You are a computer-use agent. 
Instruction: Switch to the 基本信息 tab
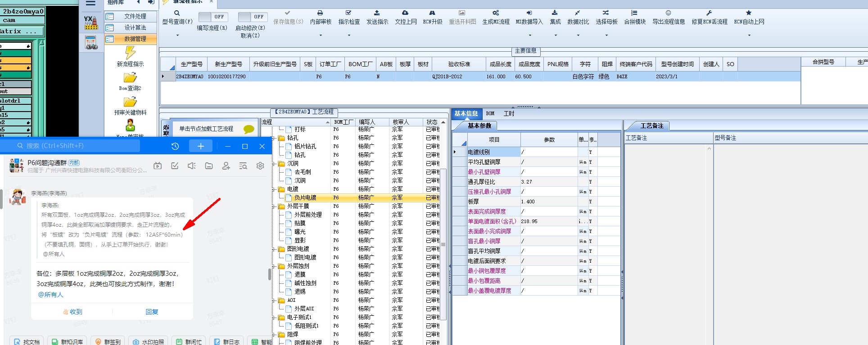[x=466, y=113]
